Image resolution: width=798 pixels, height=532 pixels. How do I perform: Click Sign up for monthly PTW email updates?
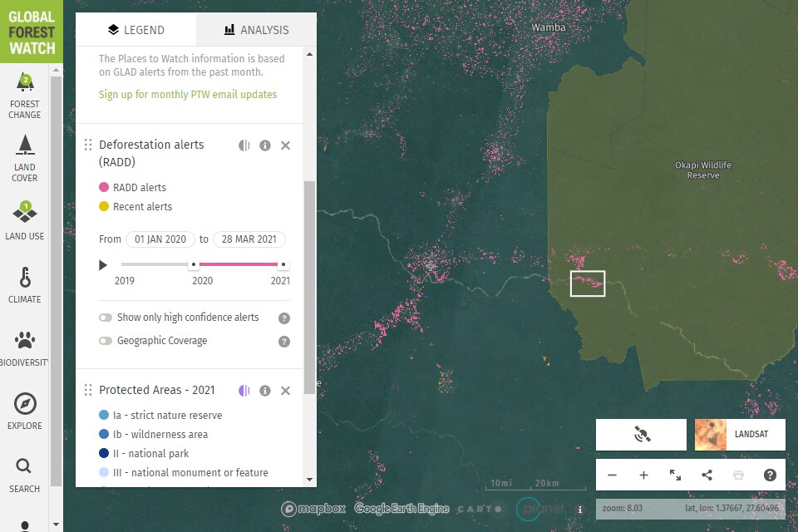tap(188, 94)
